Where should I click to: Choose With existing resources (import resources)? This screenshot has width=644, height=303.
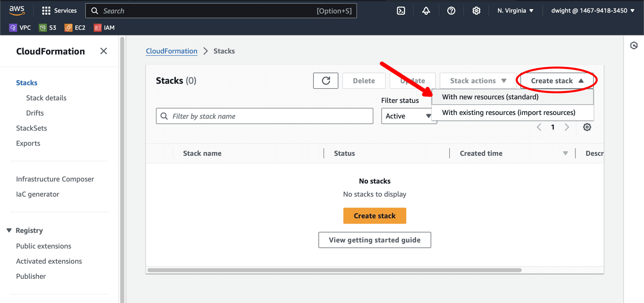coord(513,113)
